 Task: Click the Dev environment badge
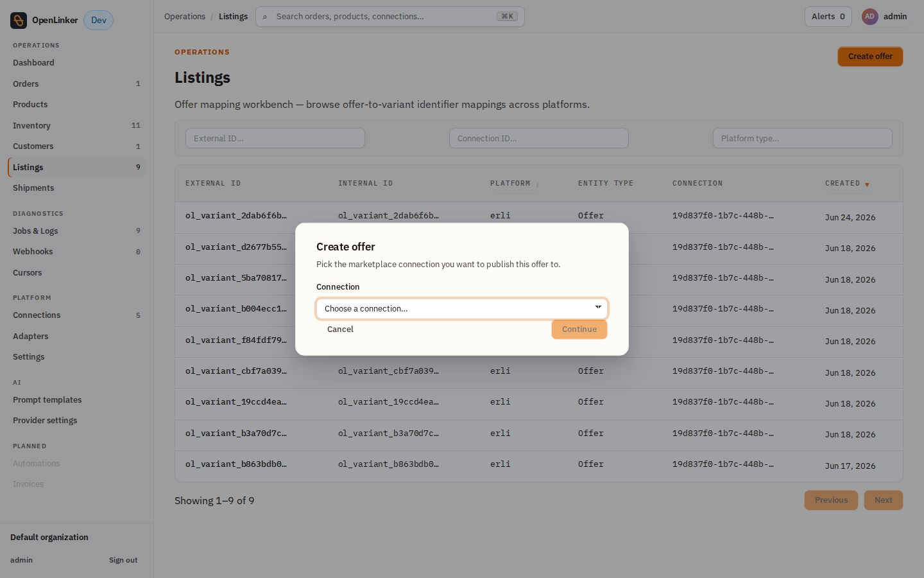[99, 21]
